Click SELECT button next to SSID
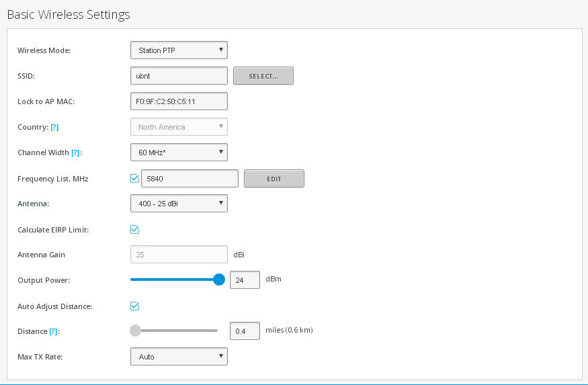The image size is (588, 385). click(263, 76)
